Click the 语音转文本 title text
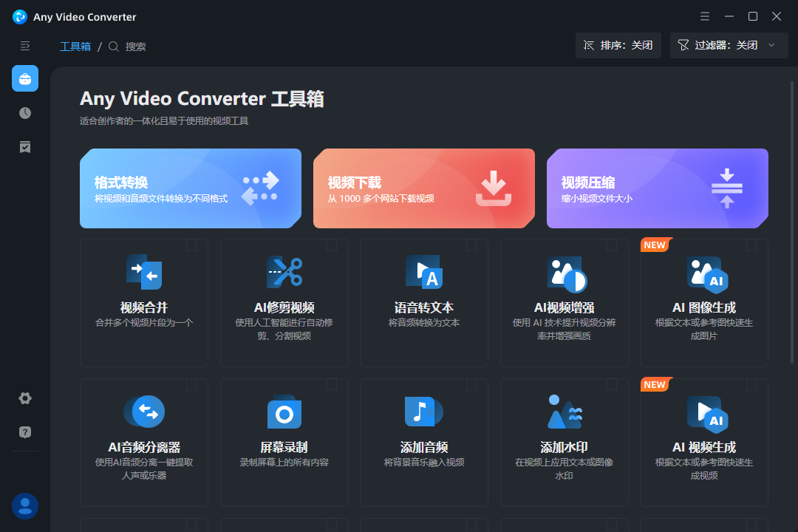The image size is (798, 532). coord(424,307)
